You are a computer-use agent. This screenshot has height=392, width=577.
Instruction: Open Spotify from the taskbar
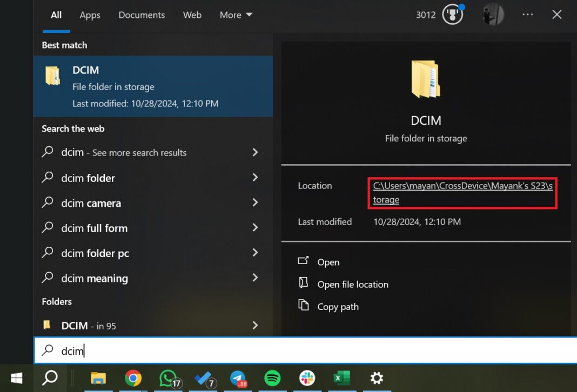click(272, 379)
